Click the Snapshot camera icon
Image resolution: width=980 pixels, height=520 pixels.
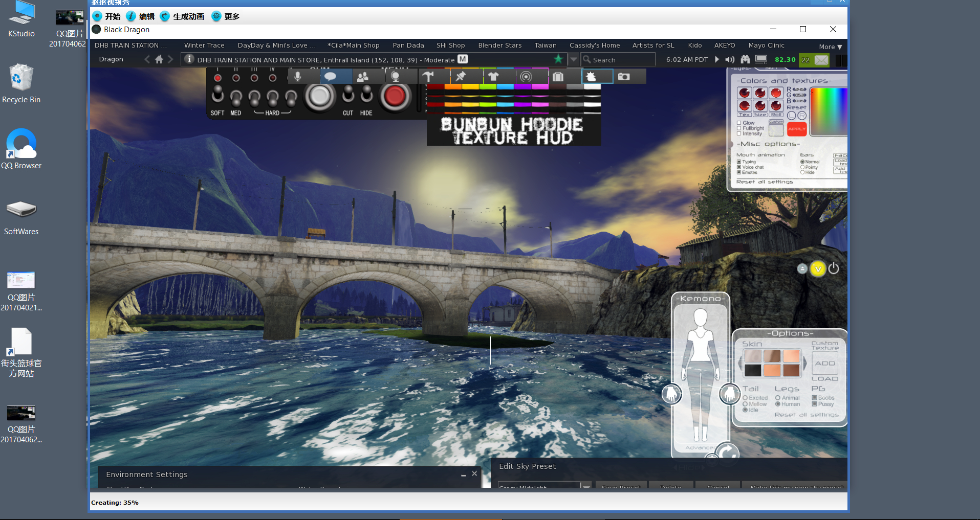624,77
